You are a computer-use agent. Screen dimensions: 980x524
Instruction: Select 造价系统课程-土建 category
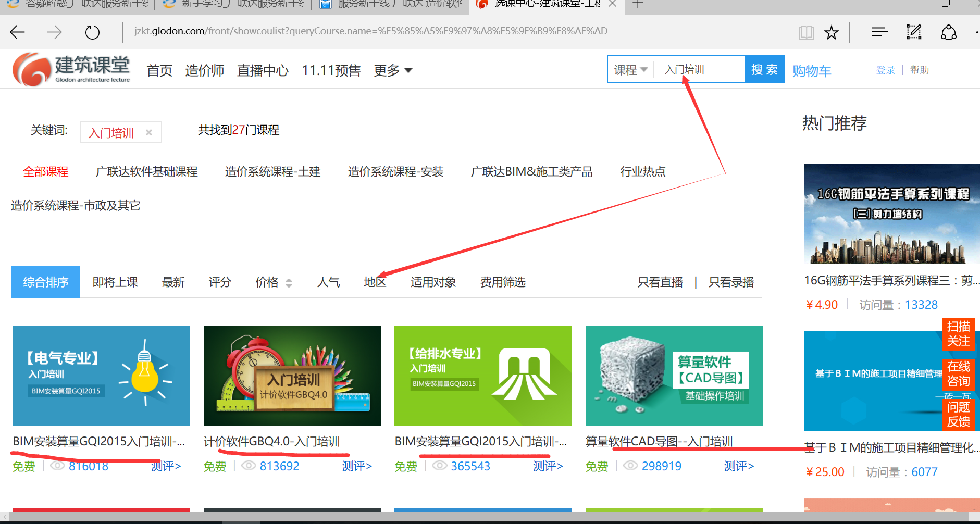point(272,171)
